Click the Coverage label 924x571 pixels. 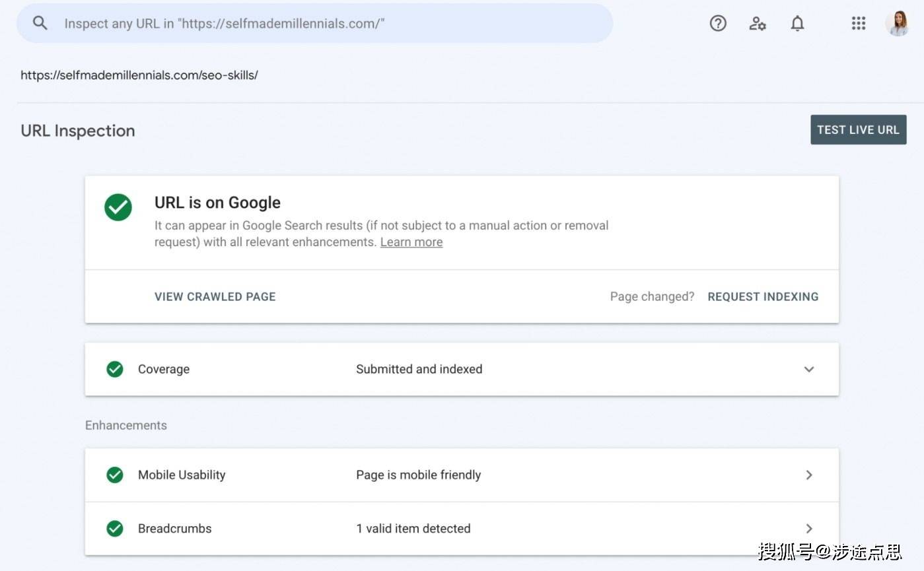coord(164,369)
